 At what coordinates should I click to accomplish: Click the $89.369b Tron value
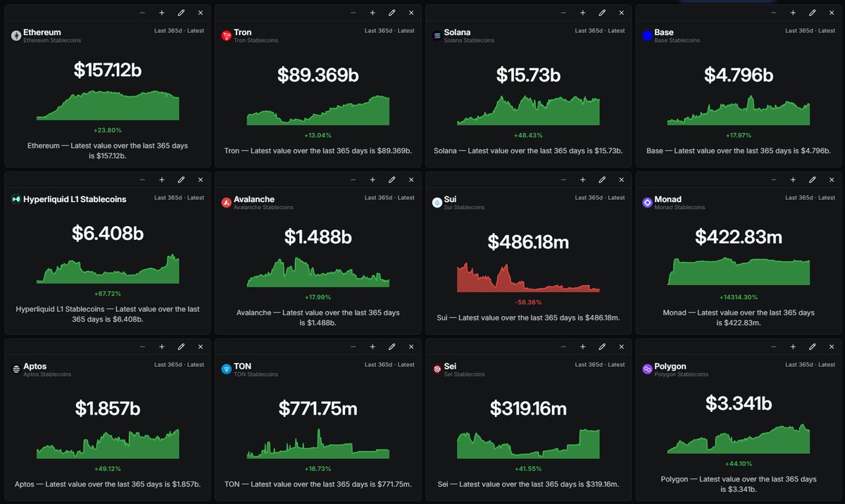click(x=318, y=75)
